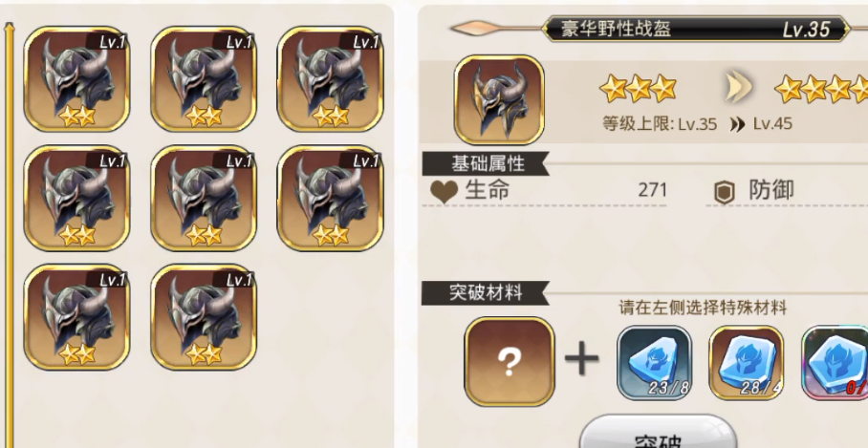Image resolution: width=868 pixels, height=448 pixels.
Task: Pick first helmet in second row
Action: click(76, 198)
